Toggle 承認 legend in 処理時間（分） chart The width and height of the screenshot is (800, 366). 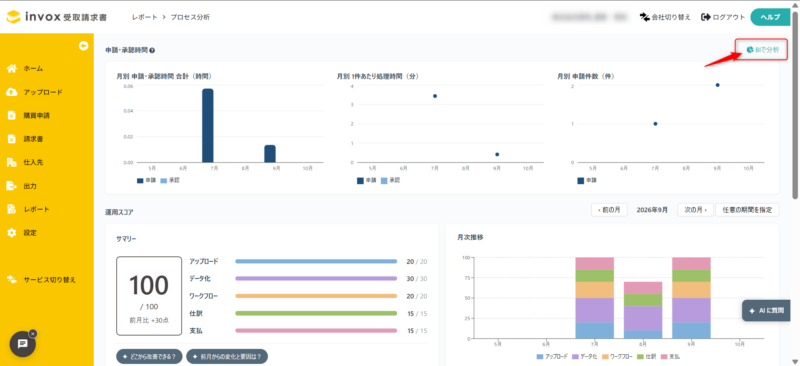[390, 180]
